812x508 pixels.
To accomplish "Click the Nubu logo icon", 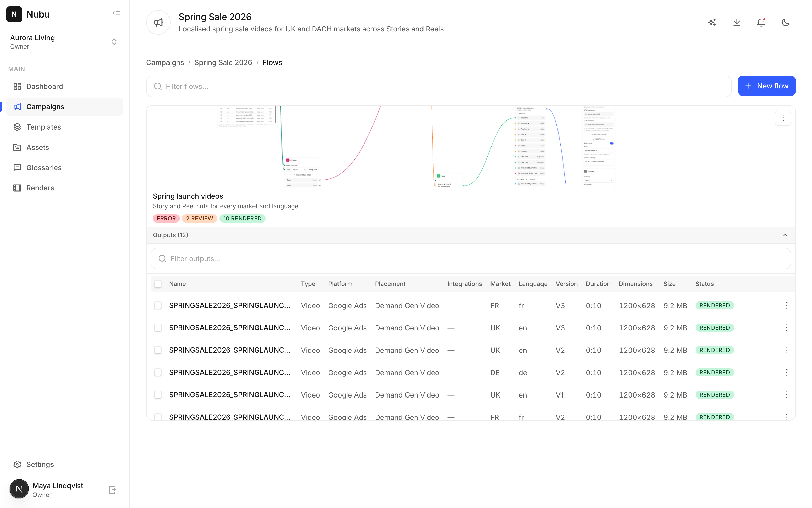I will pyautogui.click(x=14, y=14).
